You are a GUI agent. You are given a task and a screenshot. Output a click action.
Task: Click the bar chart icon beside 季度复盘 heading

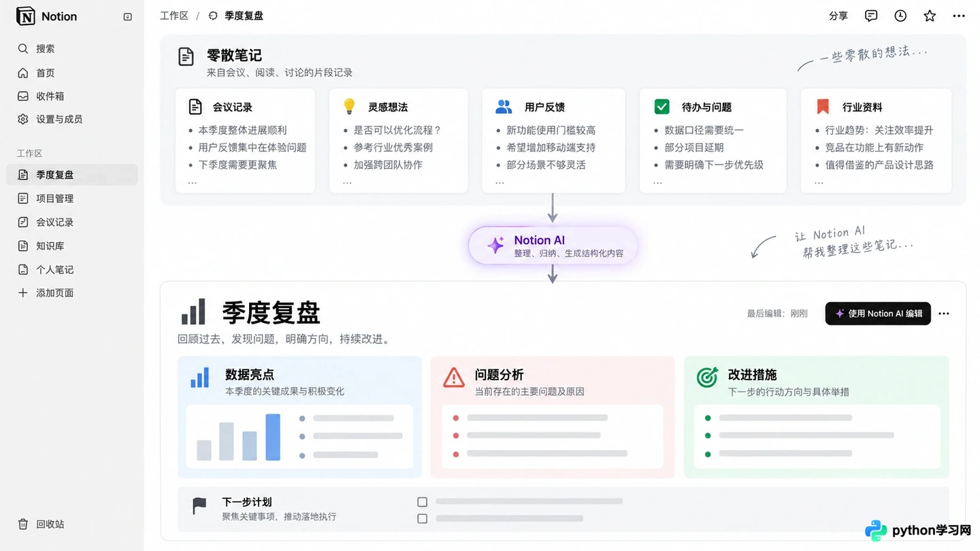(193, 312)
